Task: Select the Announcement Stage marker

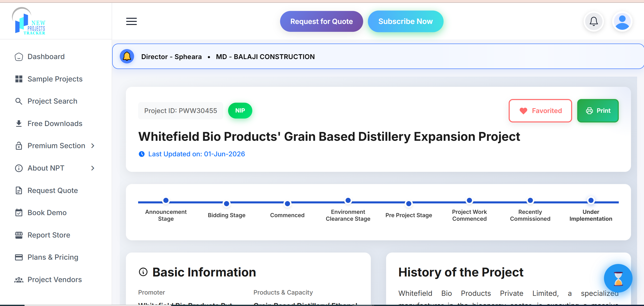Action: click(x=166, y=201)
